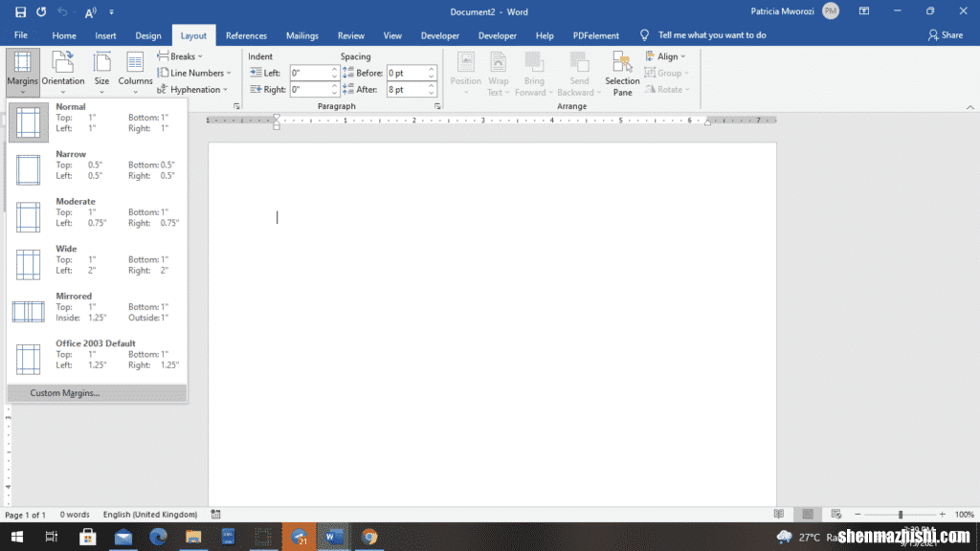Viewport: 980px width, 551px height.
Task: Click the zoom out minus button
Action: point(857,514)
